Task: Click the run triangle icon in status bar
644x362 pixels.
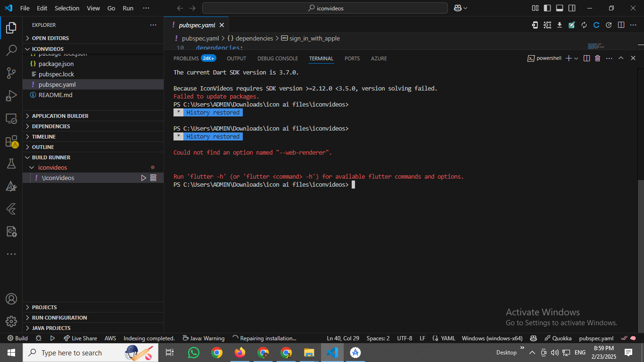Action: coord(52,338)
